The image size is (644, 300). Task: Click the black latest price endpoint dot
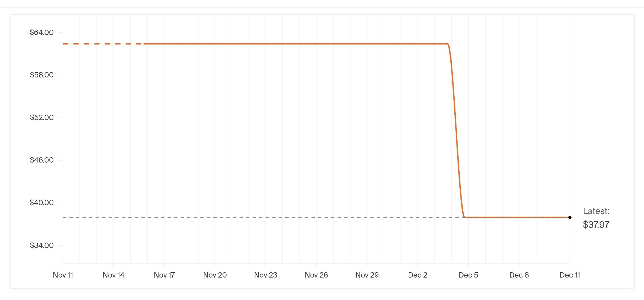pyautogui.click(x=570, y=217)
